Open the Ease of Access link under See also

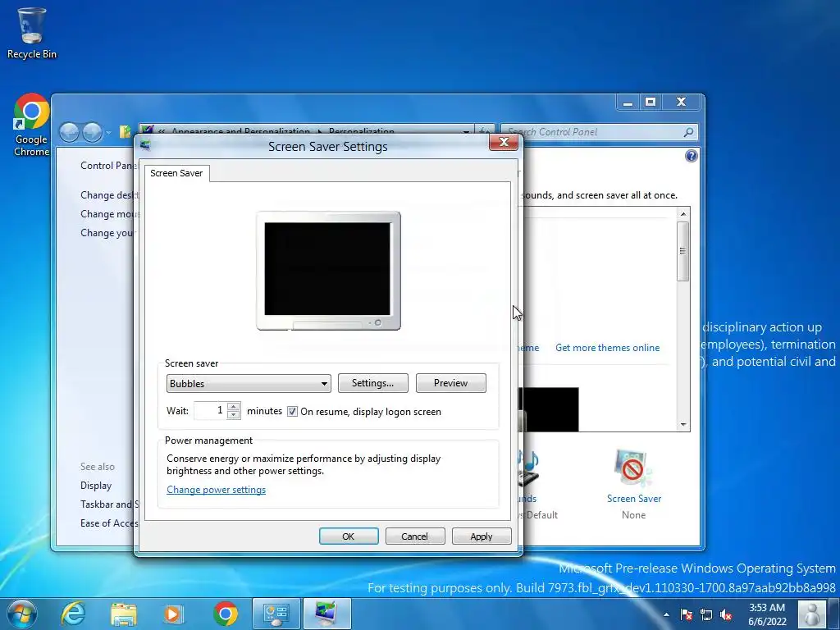click(x=109, y=523)
